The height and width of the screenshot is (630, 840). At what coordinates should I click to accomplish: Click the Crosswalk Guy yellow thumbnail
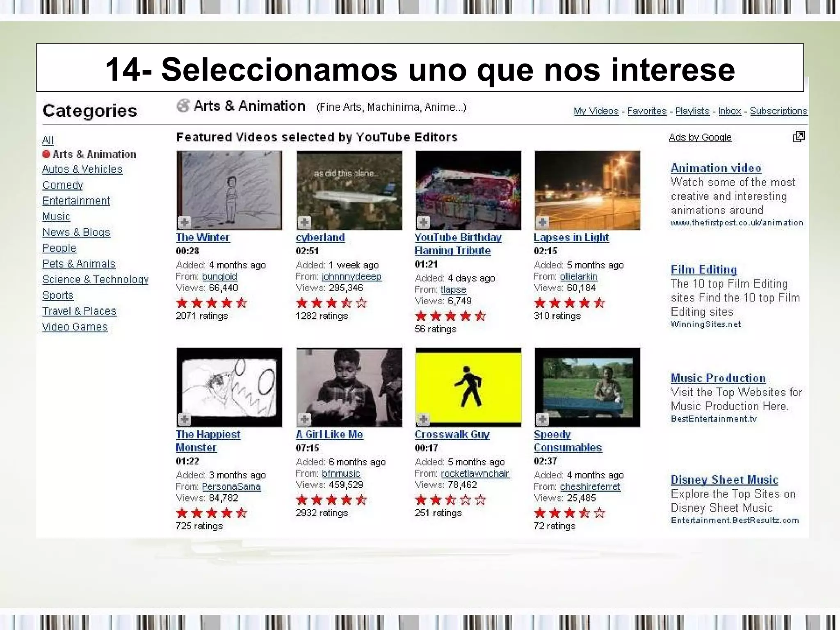click(468, 387)
